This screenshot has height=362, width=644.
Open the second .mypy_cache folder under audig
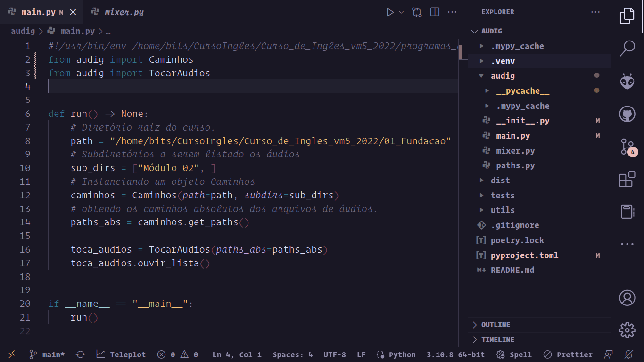[x=539, y=106]
